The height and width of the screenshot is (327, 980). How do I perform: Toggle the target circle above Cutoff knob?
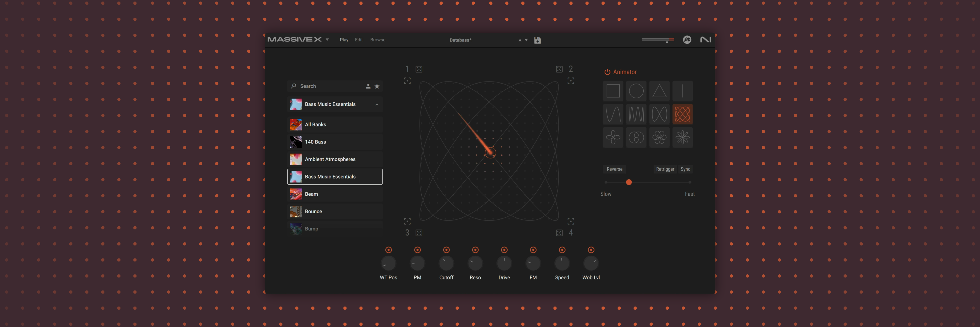446,250
